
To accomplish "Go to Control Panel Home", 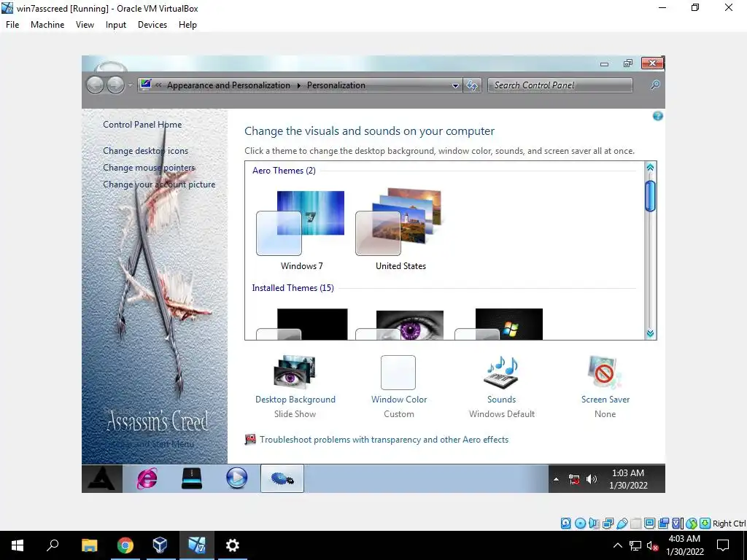I will [142, 125].
